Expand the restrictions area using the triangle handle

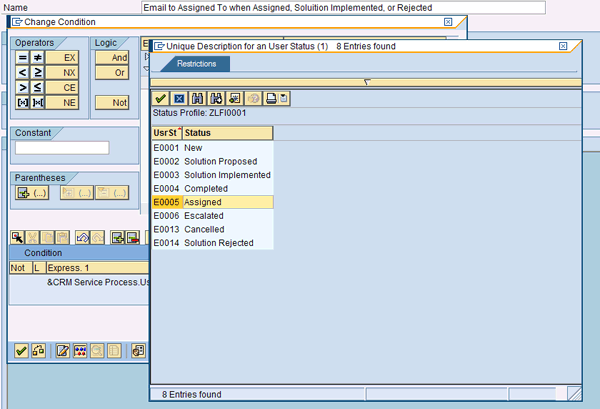coord(366,82)
